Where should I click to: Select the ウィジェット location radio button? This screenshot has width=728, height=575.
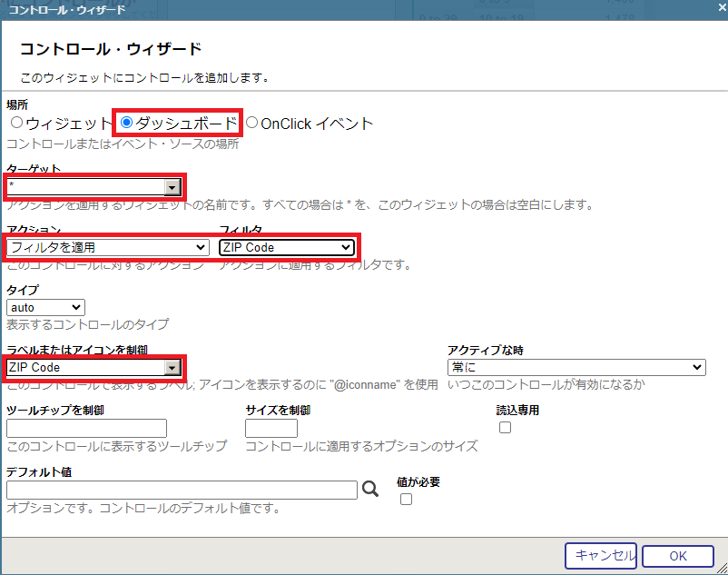tap(16, 122)
